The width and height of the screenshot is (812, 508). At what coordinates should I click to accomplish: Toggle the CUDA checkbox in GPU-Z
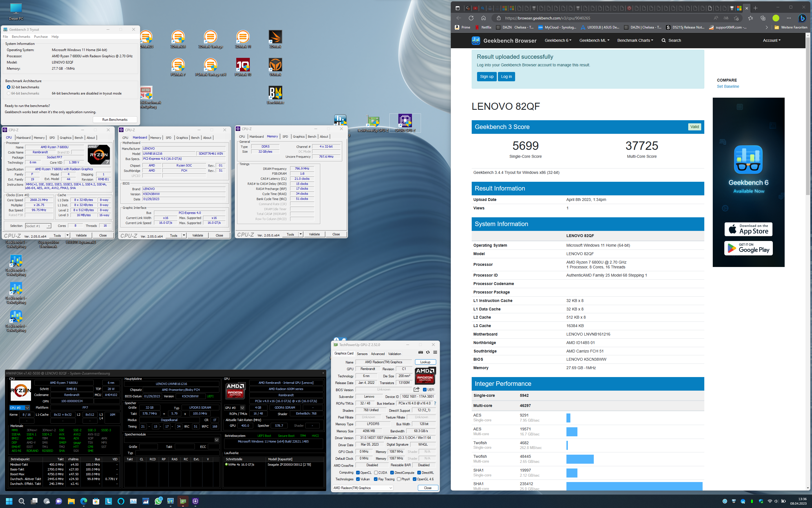[376, 473]
